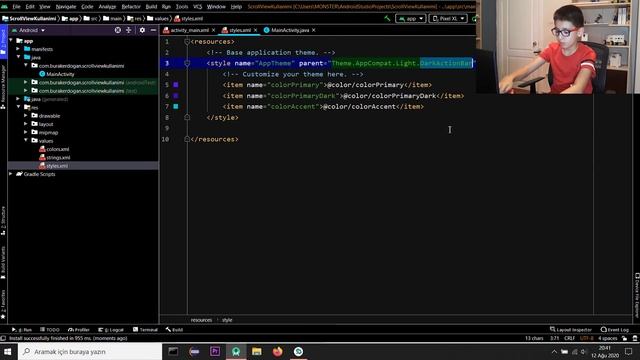
Task: Open the Run tool window
Action: (x=22, y=329)
